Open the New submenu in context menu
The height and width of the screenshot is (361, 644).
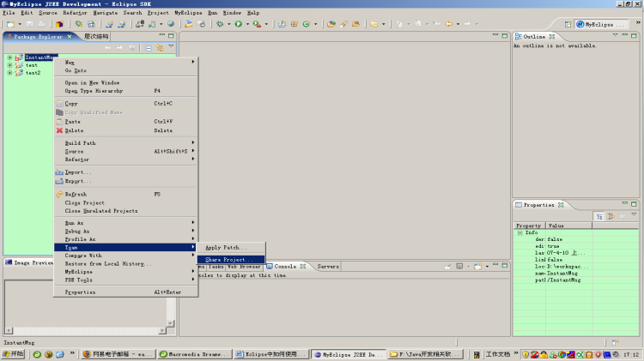point(125,63)
